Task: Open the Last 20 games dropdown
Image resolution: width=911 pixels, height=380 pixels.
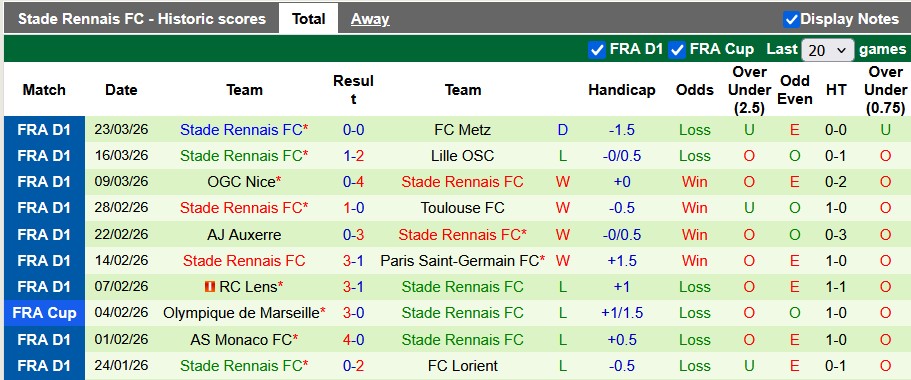Action: click(827, 51)
